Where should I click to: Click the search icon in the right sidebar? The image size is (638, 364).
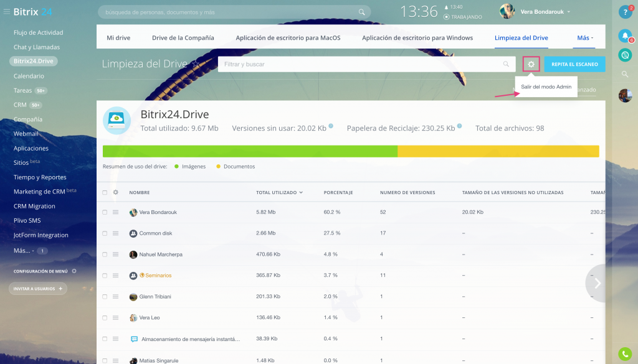625,74
